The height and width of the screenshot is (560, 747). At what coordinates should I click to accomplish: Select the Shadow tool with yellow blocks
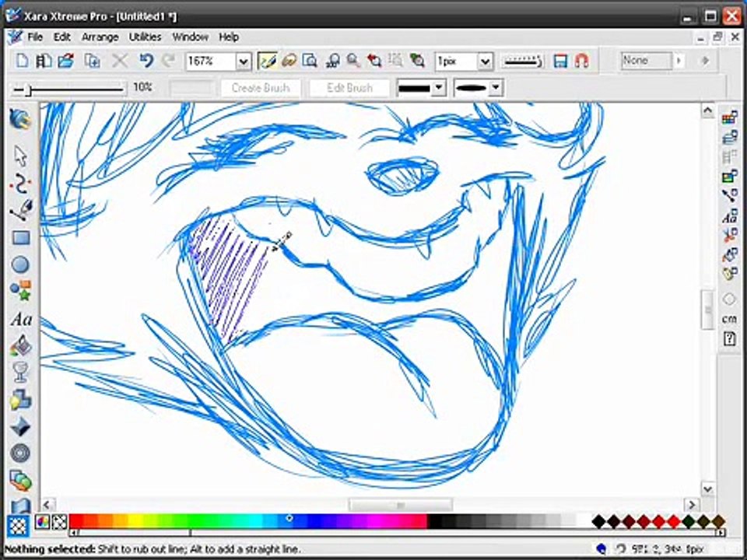pyautogui.click(x=20, y=400)
